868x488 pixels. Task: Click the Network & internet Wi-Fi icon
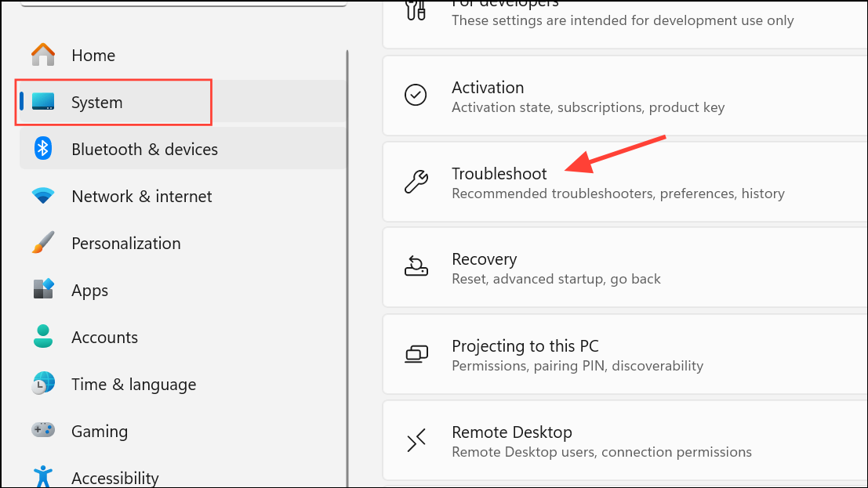[x=42, y=196]
